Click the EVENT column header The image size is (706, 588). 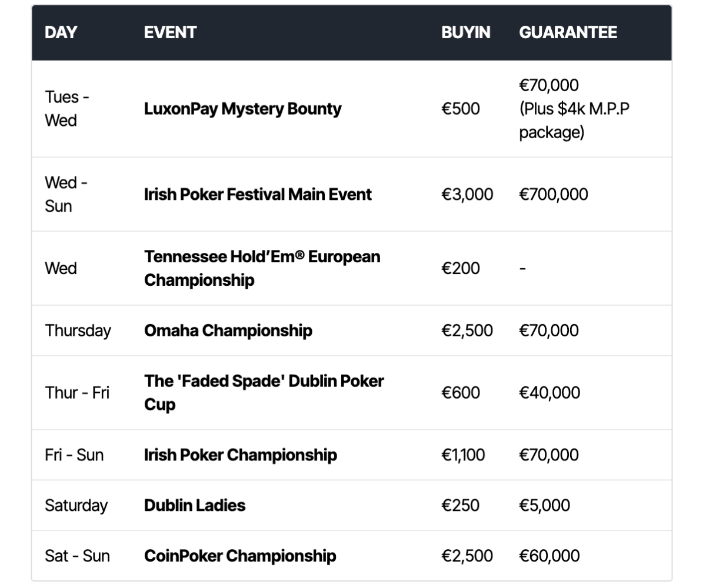[x=170, y=32]
